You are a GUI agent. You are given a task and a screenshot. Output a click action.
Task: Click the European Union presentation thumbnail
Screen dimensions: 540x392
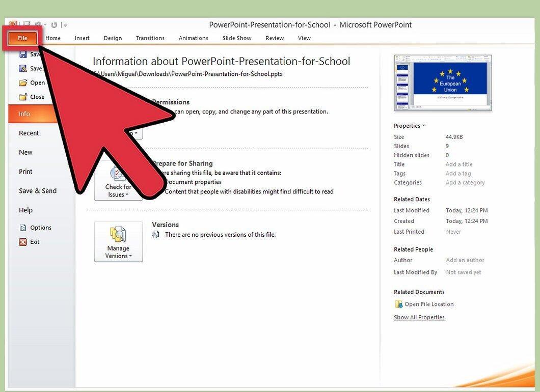443,83
